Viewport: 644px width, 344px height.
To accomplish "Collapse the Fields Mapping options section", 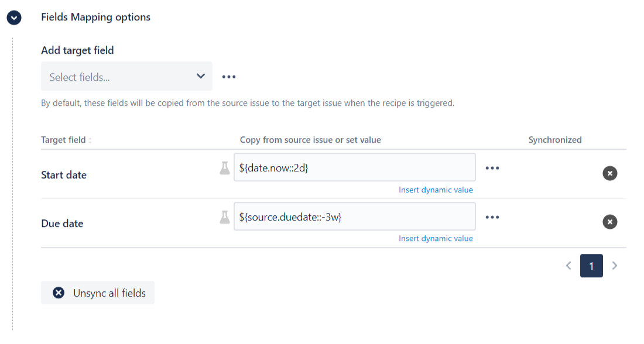I will click(x=14, y=18).
